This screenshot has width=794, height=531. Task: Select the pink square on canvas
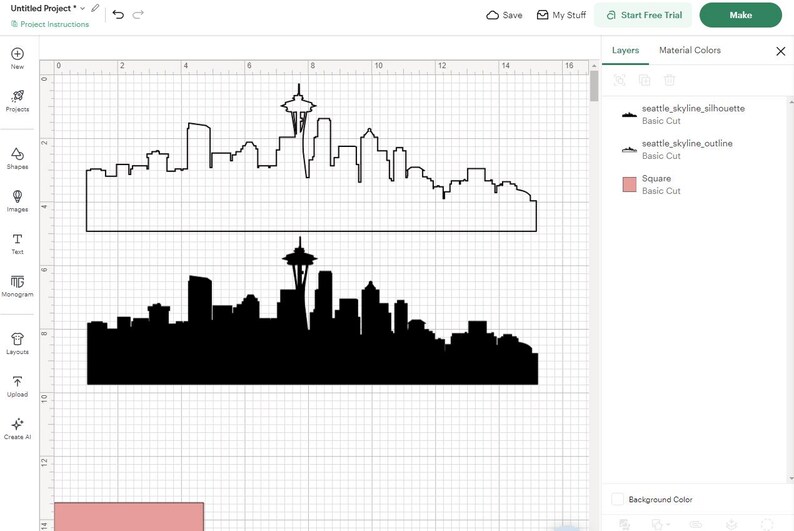(129, 516)
